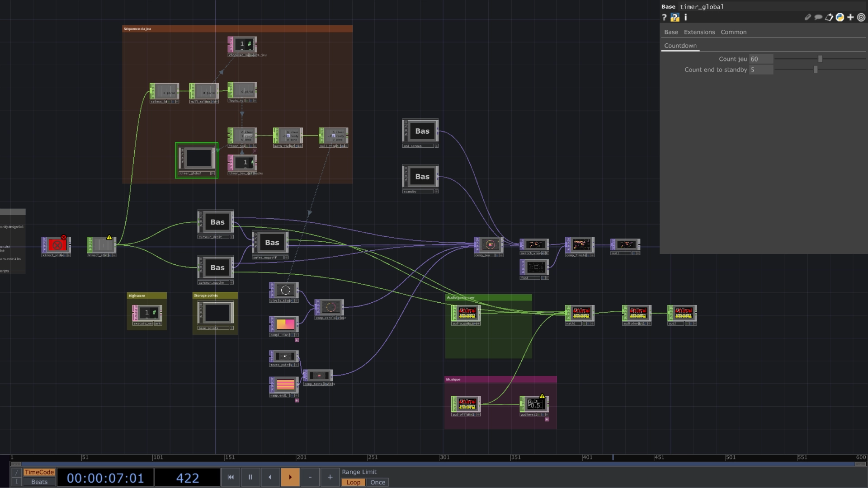Open the comment speech bubble icon

tap(818, 17)
